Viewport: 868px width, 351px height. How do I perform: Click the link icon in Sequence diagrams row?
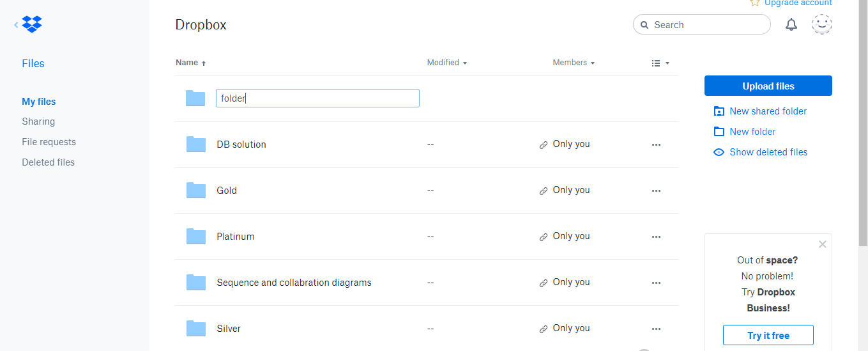pos(544,283)
